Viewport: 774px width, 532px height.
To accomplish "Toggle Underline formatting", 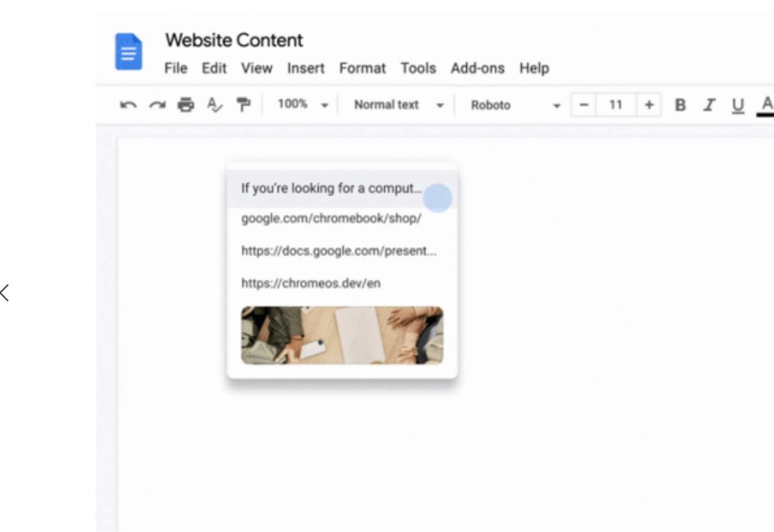I will (738, 106).
